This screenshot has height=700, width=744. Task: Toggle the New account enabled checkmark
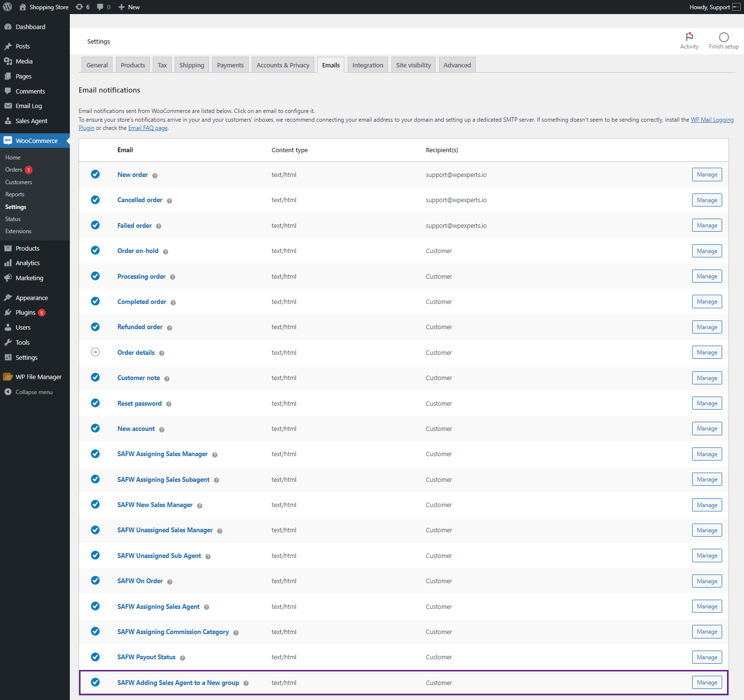click(x=96, y=428)
